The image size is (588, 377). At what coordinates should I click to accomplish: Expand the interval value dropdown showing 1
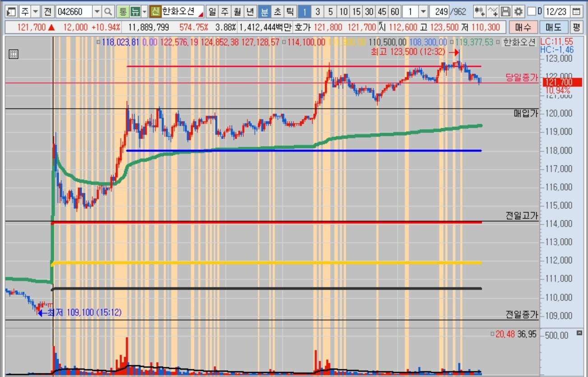[423, 11]
